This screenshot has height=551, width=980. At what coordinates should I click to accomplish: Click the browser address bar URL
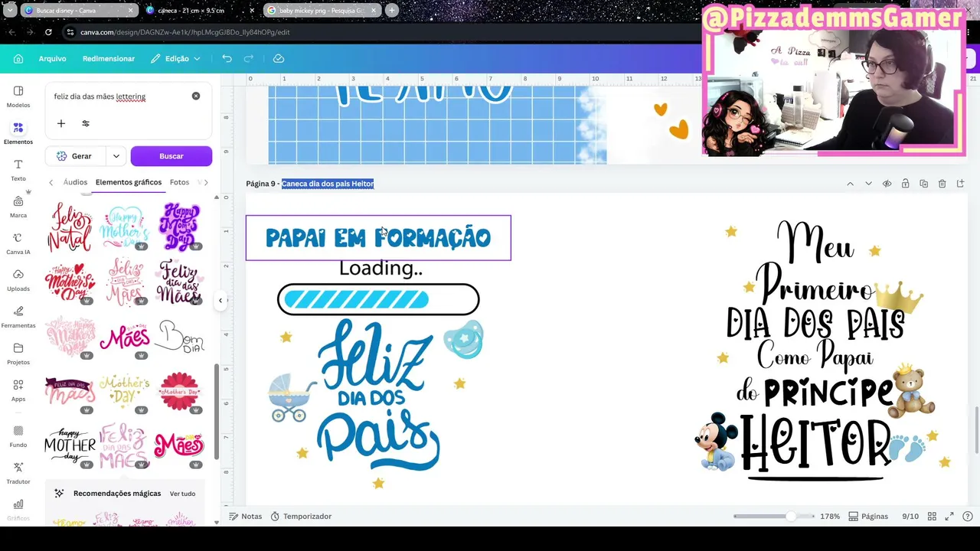coord(185,32)
